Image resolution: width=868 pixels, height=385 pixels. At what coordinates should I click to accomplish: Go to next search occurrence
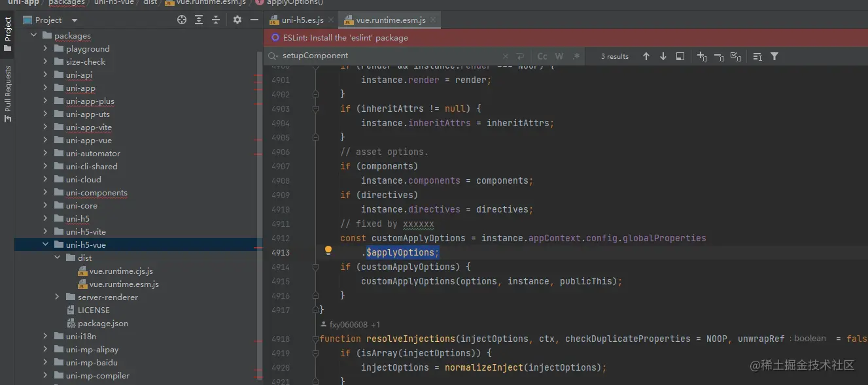[x=663, y=56]
